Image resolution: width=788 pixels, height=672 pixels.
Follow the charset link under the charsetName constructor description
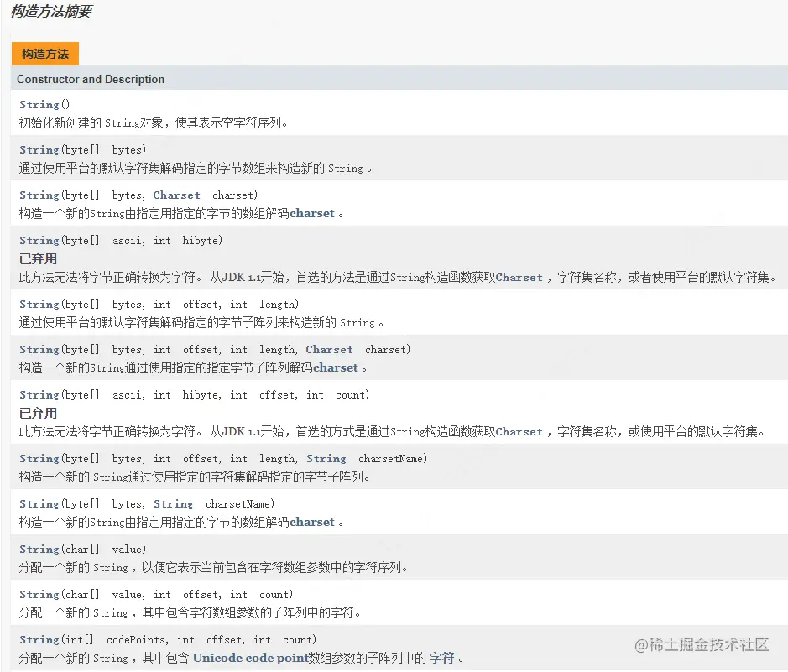click(312, 522)
